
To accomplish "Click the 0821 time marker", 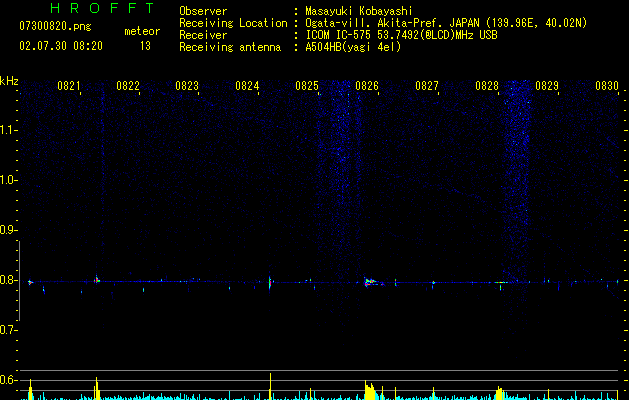I will click(69, 86).
